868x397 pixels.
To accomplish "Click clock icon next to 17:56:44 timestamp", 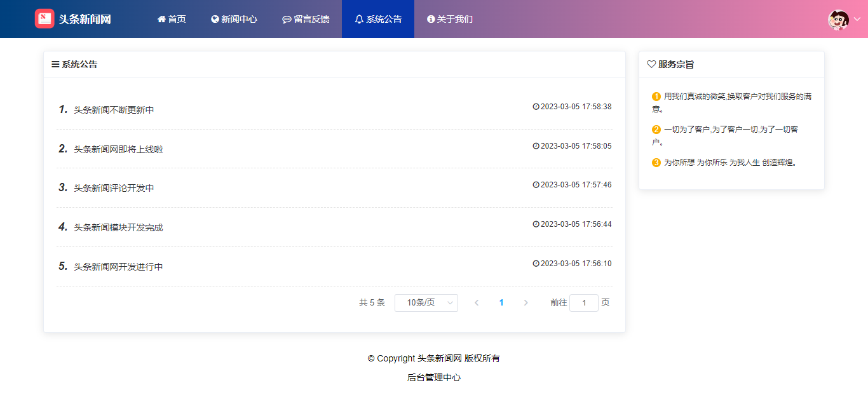I will tap(536, 224).
